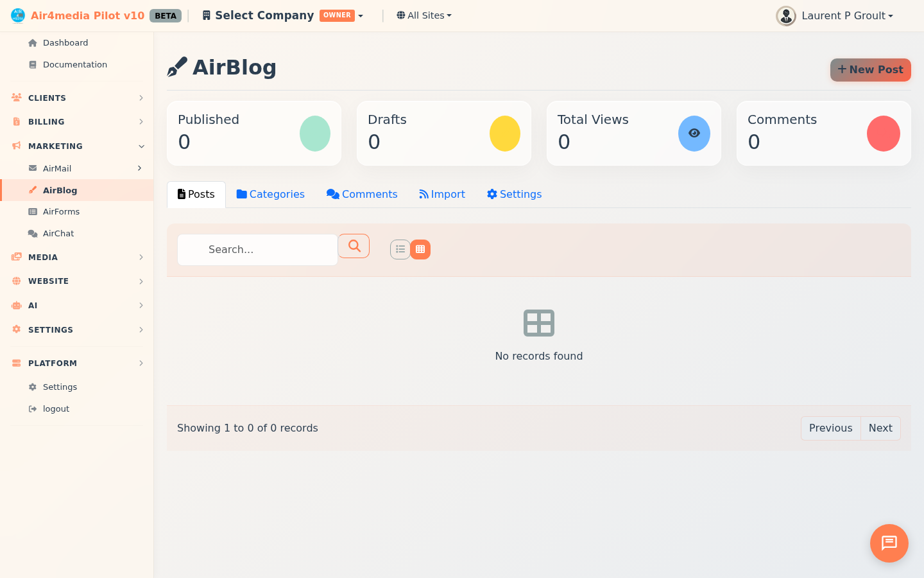
Task: Open the Comments tab
Action: point(362,194)
